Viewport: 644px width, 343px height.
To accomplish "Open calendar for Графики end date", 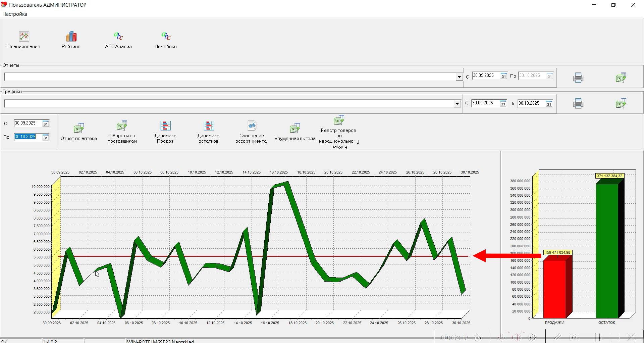I will 549,104.
